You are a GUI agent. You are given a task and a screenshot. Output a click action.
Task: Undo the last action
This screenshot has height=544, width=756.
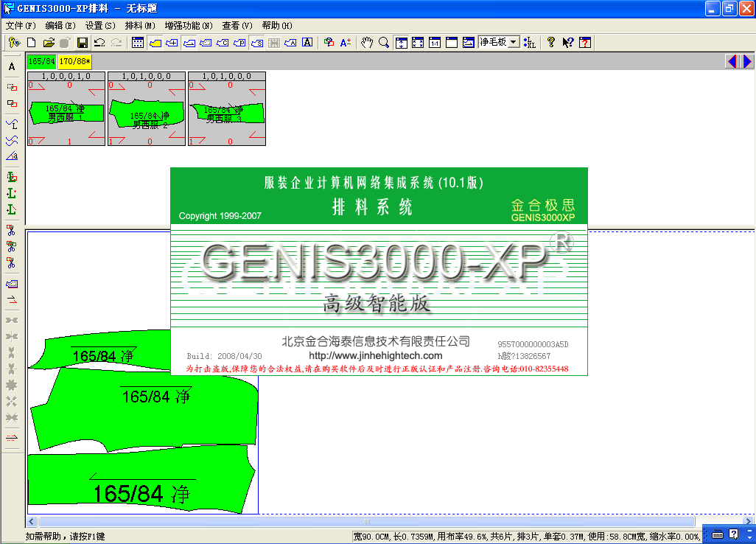click(x=99, y=43)
